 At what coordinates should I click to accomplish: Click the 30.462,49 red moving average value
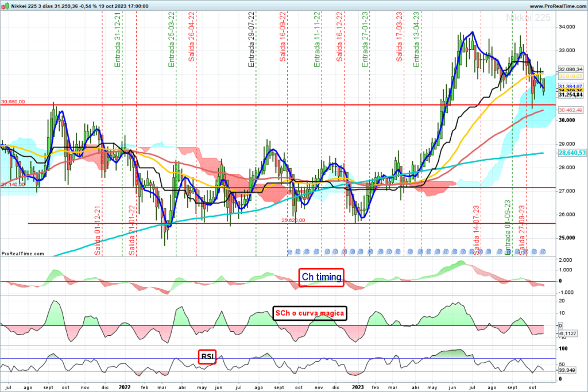[x=570, y=110]
